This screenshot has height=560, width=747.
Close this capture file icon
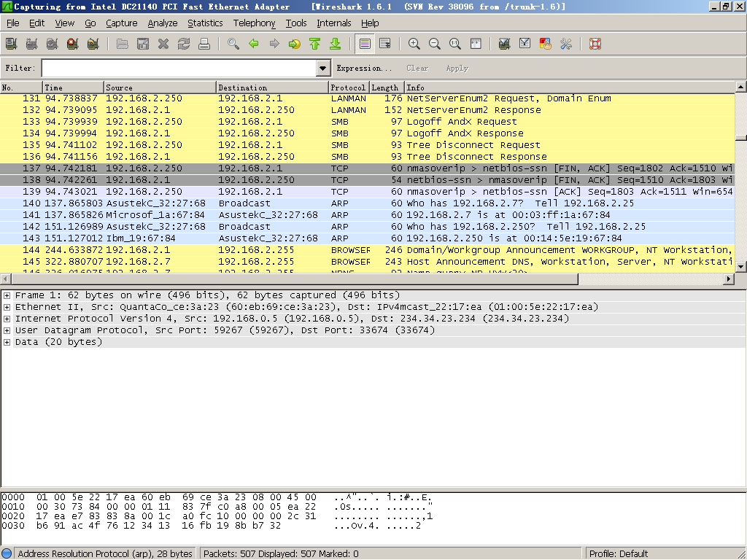click(163, 44)
